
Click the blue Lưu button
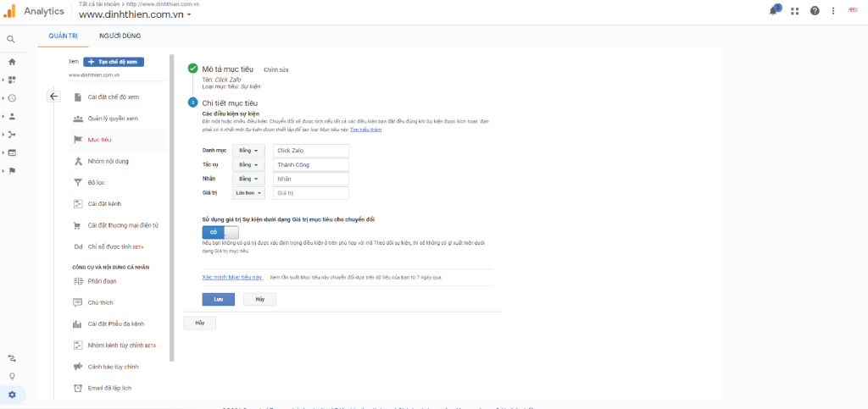218,299
